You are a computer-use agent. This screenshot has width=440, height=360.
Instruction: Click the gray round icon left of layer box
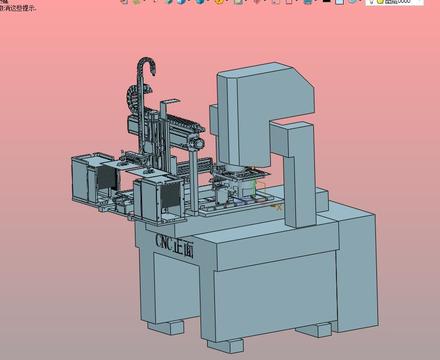pyautogui.click(x=353, y=1)
